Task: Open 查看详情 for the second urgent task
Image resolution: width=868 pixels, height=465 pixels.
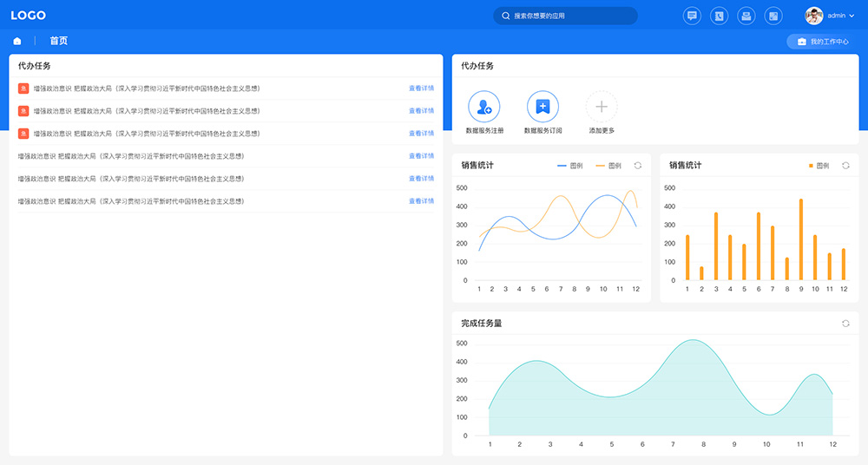Action: (421, 111)
